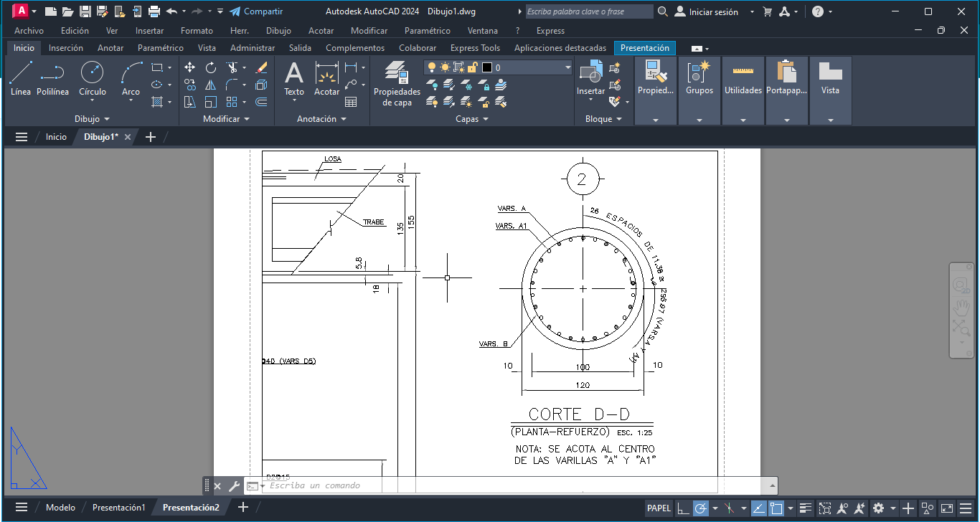Toggle PAPEL paper space button
Screen dimensions: 980x522
coord(659,508)
